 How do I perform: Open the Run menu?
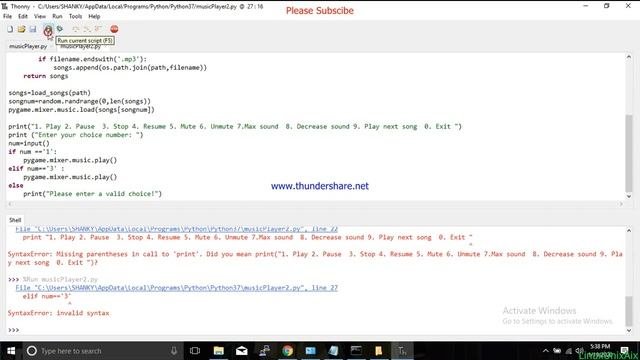57,16
